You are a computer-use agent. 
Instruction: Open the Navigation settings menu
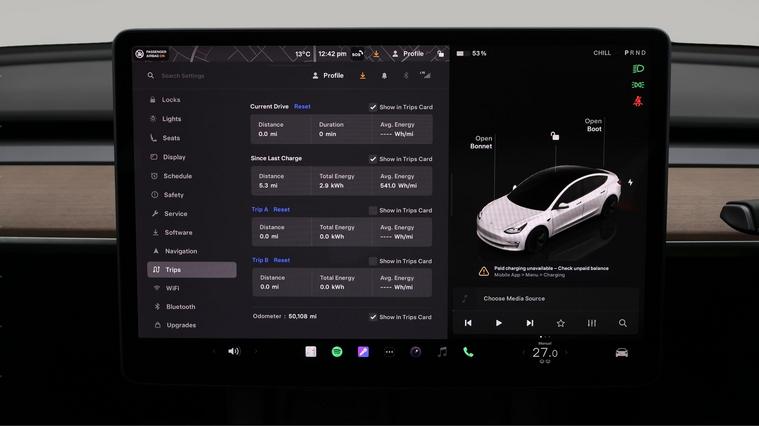(181, 251)
